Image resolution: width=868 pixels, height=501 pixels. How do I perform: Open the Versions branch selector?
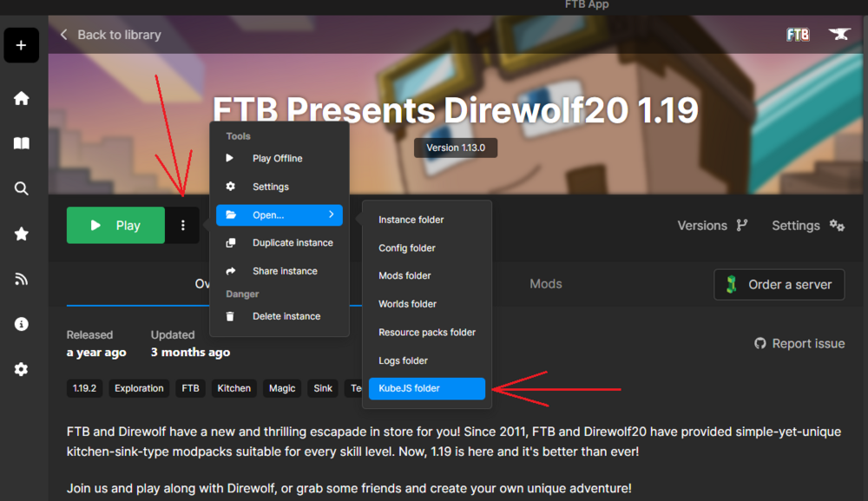pos(712,226)
